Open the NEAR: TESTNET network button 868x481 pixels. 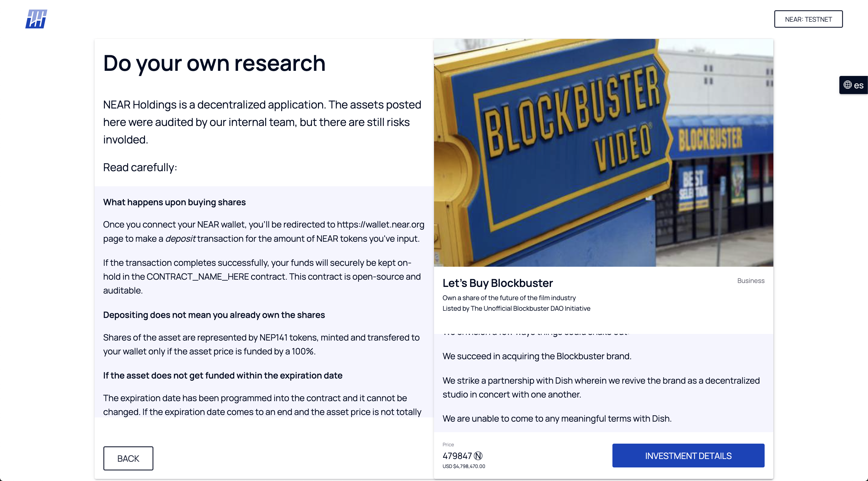[808, 19]
